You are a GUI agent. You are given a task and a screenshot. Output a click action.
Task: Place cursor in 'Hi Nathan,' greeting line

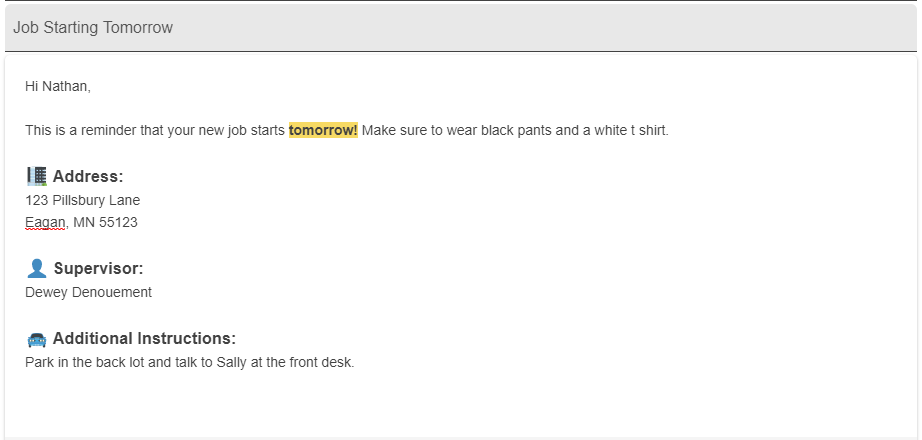point(57,87)
